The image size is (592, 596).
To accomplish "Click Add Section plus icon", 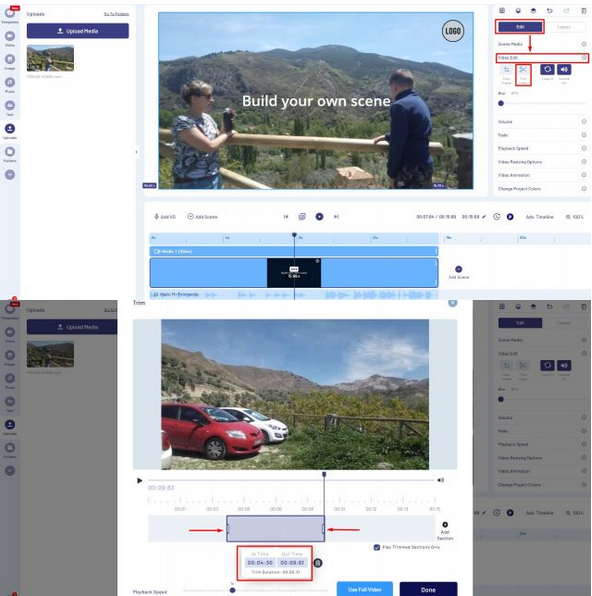I will [445, 525].
